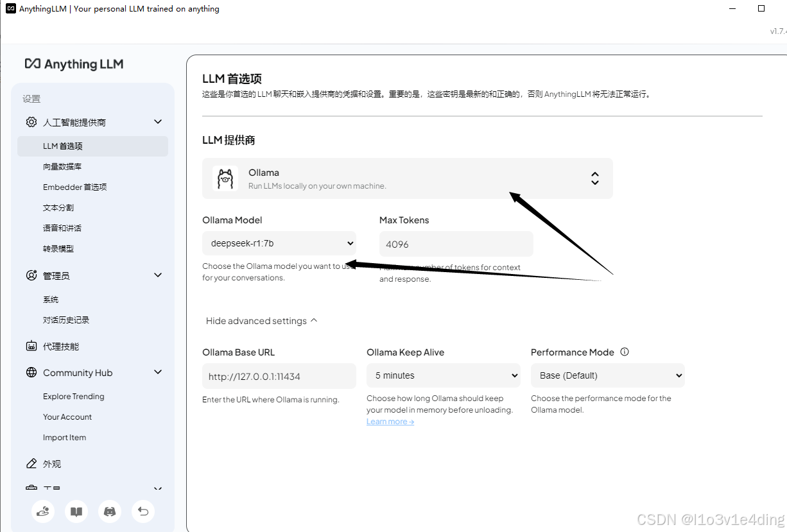The height and width of the screenshot is (532, 787).
Task: Open the documentation book icon
Action: (76, 511)
